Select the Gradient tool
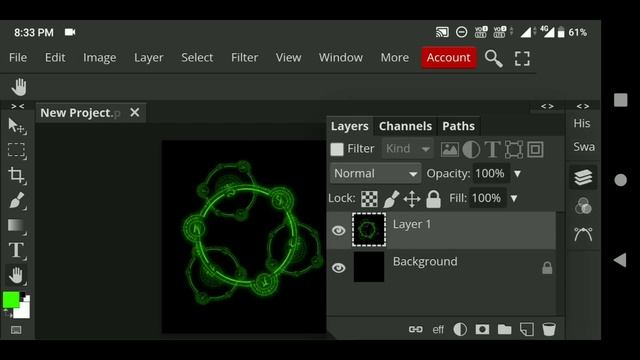Image resolution: width=640 pixels, height=360 pixels. [17, 226]
